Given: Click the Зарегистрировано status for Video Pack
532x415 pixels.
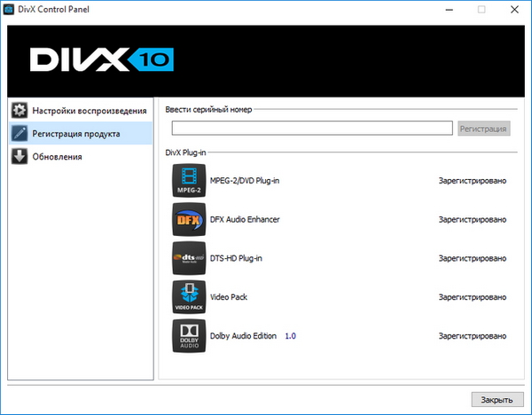Looking at the screenshot, I should pyautogui.click(x=472, y=297).
